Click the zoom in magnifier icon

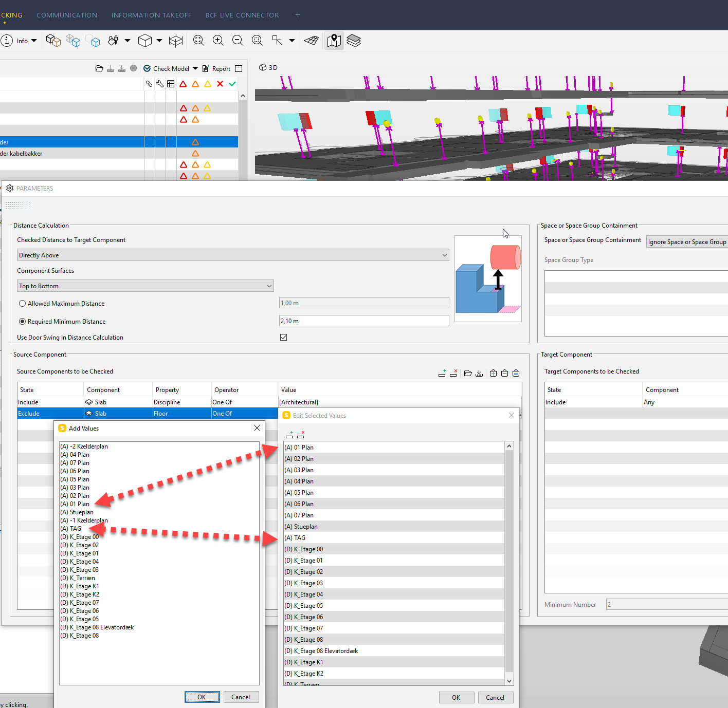point(218,41)
